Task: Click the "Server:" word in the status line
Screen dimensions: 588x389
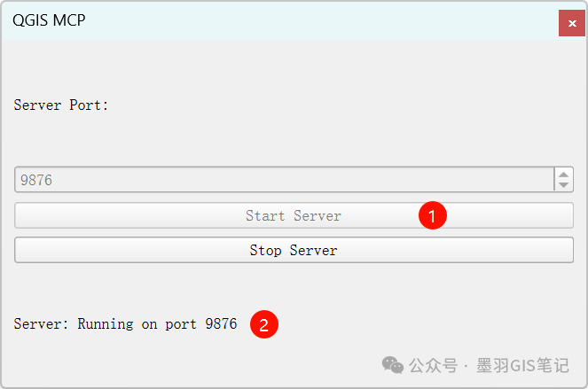Action: tap(41, 324)
